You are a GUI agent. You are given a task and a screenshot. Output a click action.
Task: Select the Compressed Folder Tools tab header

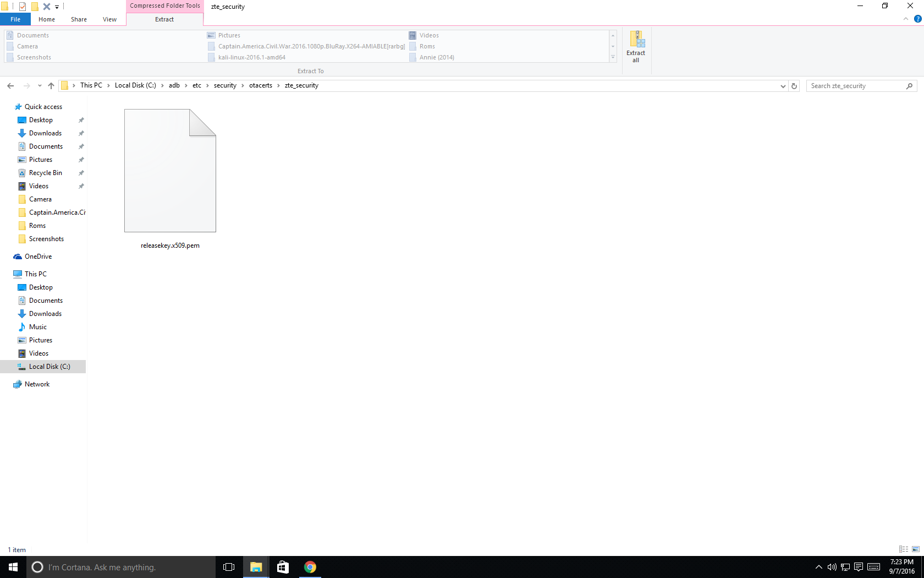(x=165, y=6)
